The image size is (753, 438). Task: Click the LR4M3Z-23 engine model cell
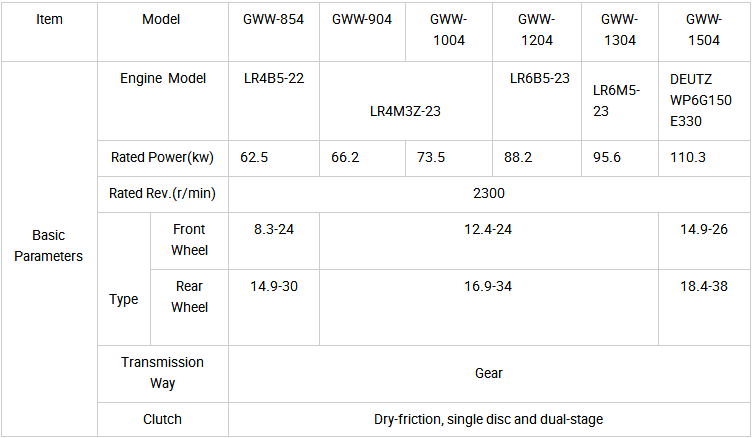point(405,111)
